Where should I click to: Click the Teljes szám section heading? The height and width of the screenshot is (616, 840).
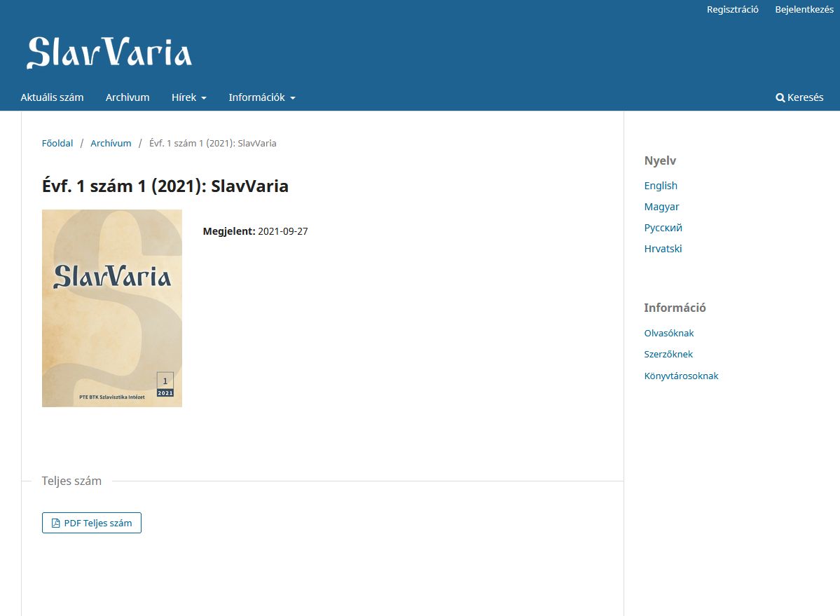[71, 481]
